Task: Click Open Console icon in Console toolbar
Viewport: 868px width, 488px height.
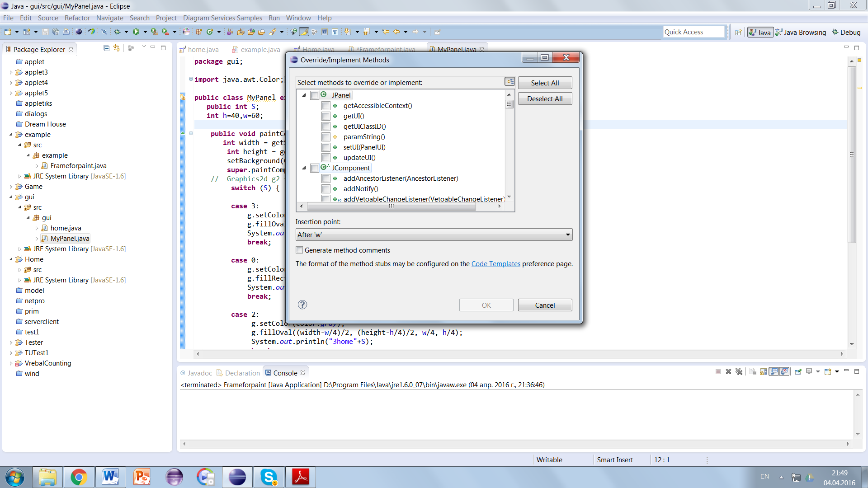Action: pyautogui.click(x=828, y=371)
